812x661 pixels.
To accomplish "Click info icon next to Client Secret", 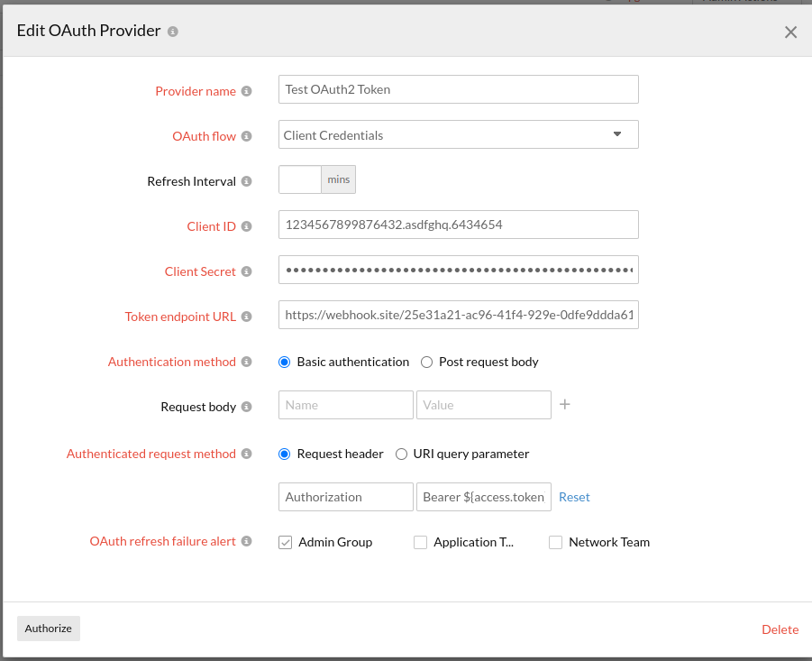I will click(x=247, y=271).
